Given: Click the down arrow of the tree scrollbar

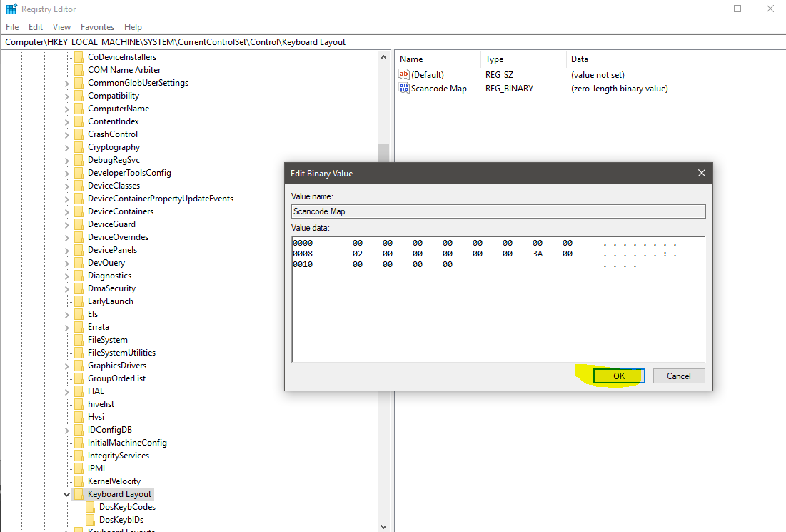Looking at the screenshot, I should coord(384,527).
